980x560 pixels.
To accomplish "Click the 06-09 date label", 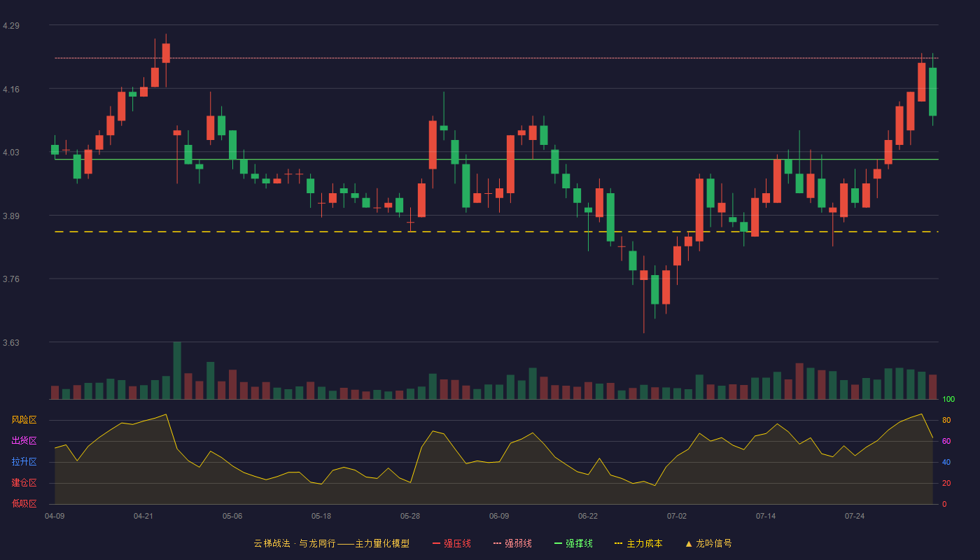I will pyautogui.click(x=499, y=516).
